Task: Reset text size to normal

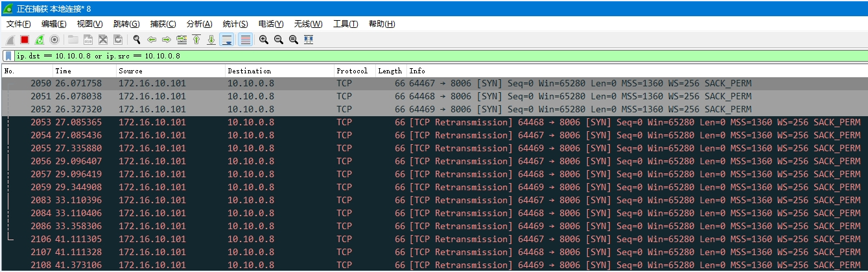Action: coord(294,40)
